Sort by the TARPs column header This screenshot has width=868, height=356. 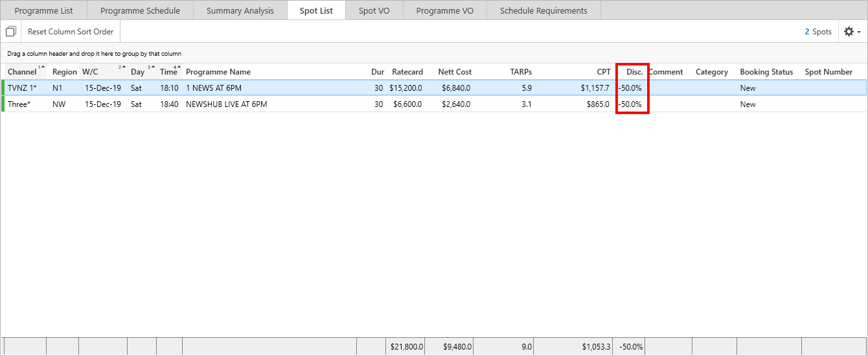521,72
